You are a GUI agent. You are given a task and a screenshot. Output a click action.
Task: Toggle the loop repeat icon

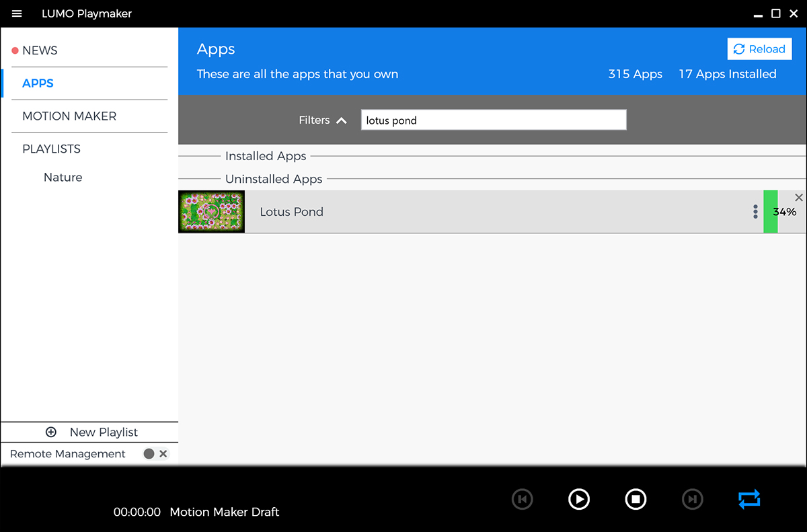(748, 499)
